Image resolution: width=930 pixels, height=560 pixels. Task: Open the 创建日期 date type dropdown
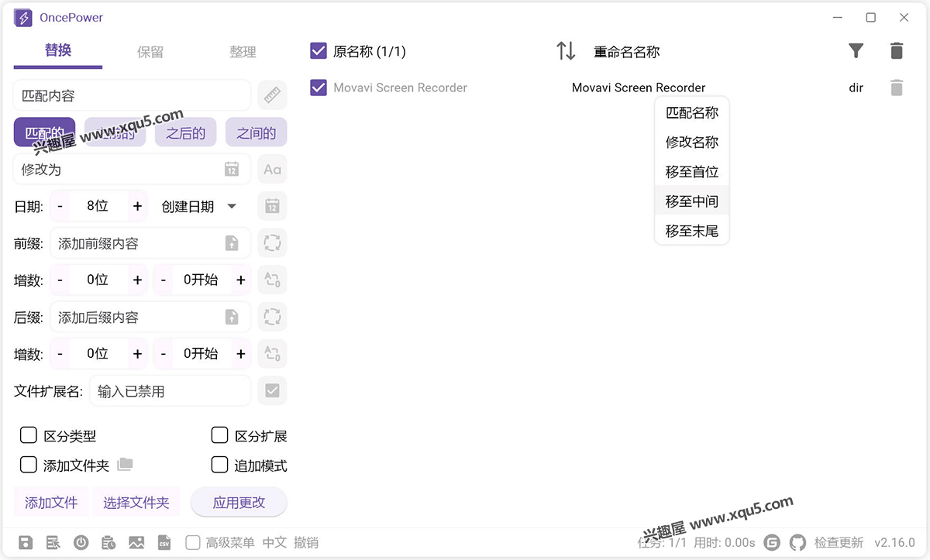click(x=198, y=207)
